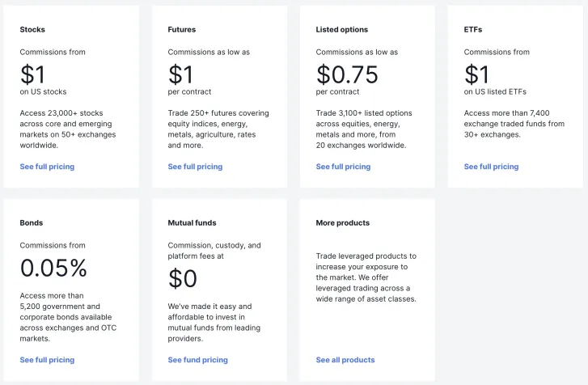The image size is (588, 385).
Task: Select the Stocks card heading
Action: (x=32, y=30)
